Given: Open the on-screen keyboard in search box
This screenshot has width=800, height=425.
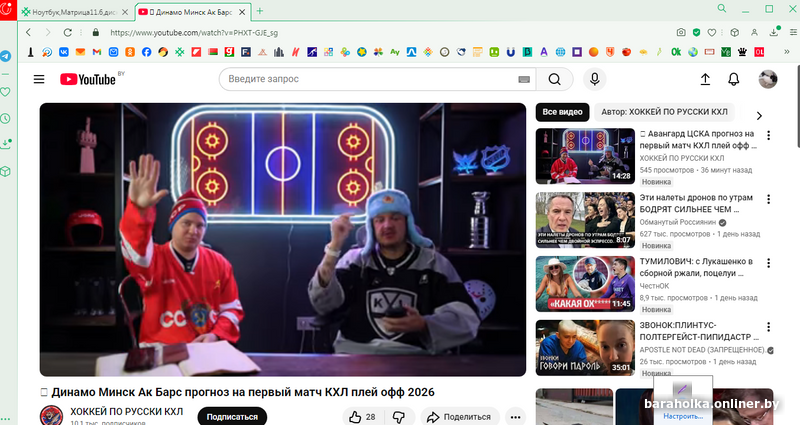Looking at the screenshot, I should tap(524, 79).
